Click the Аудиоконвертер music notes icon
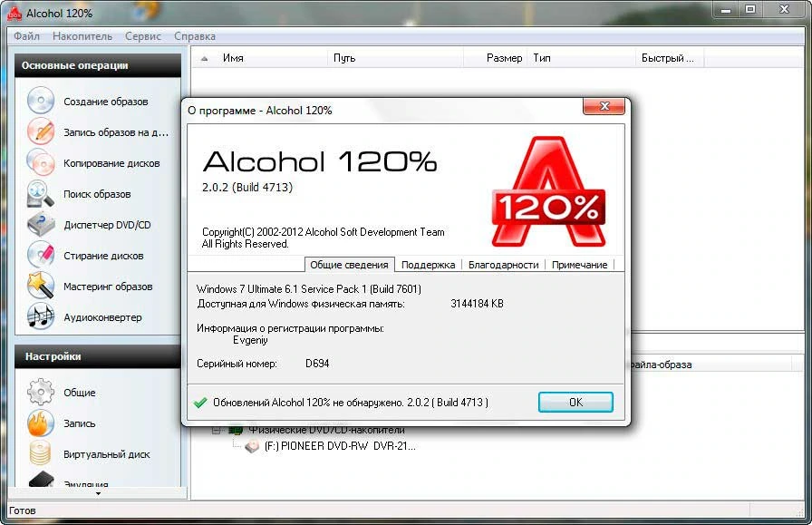Viewport: 812px width, 525px height. point(41,316)
